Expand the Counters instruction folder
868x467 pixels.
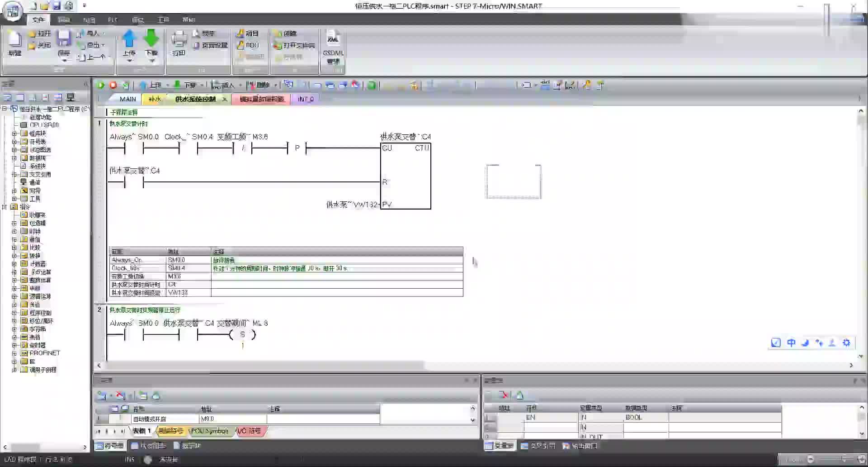point(14,264)
